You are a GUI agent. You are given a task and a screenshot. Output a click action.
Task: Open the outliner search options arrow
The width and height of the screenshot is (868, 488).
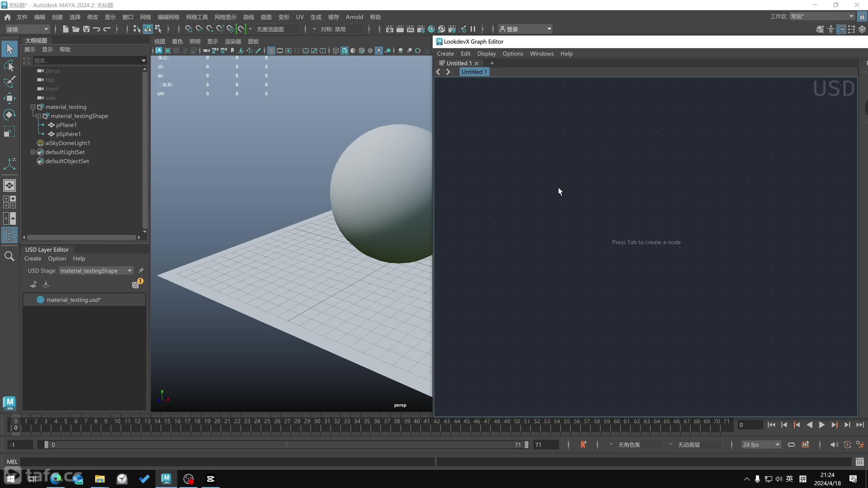(x=143, y=61)
